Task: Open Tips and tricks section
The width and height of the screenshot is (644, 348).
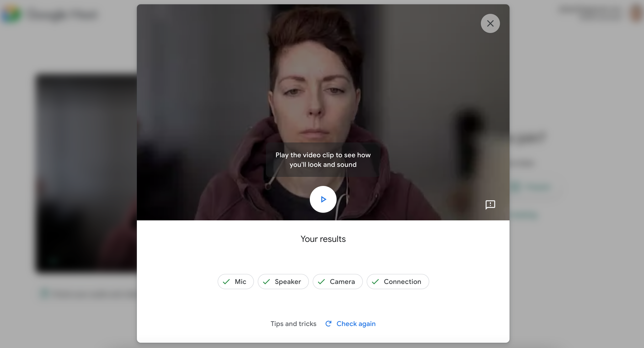Action: (293, 324)
